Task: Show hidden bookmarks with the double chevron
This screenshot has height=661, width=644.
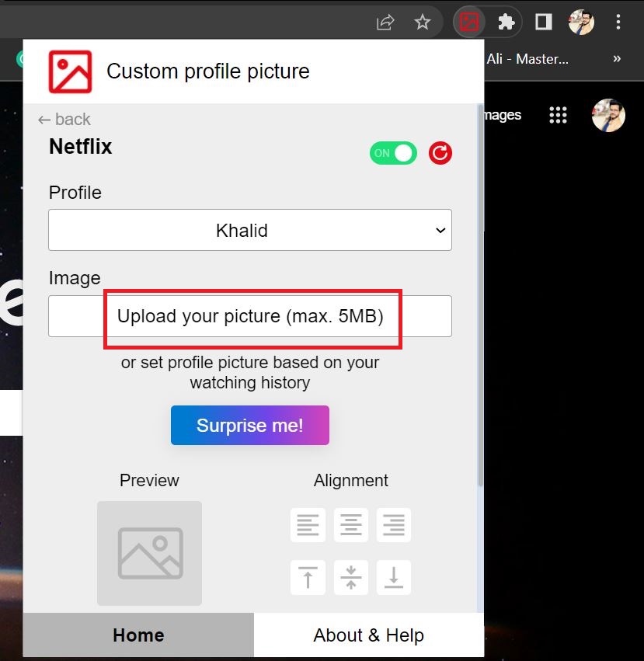Action: coord(617,58)
